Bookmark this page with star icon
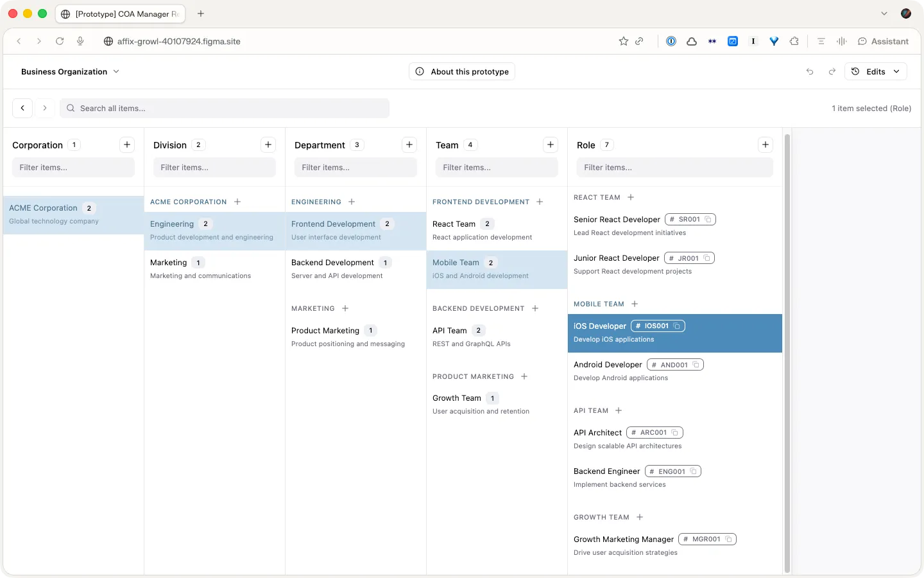This screenshot has width=924, height=578. (623, 41)
